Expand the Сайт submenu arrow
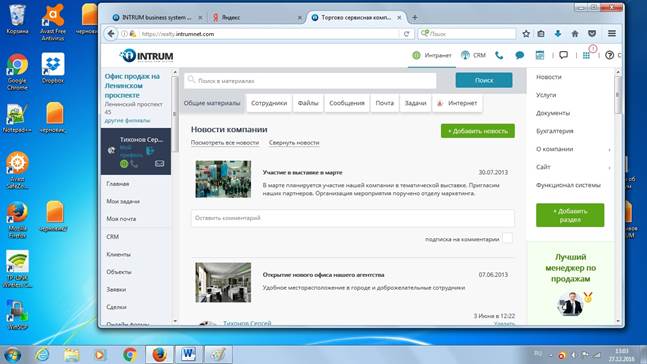This screenshot has height=364, width=647. [x=609, y=168]
